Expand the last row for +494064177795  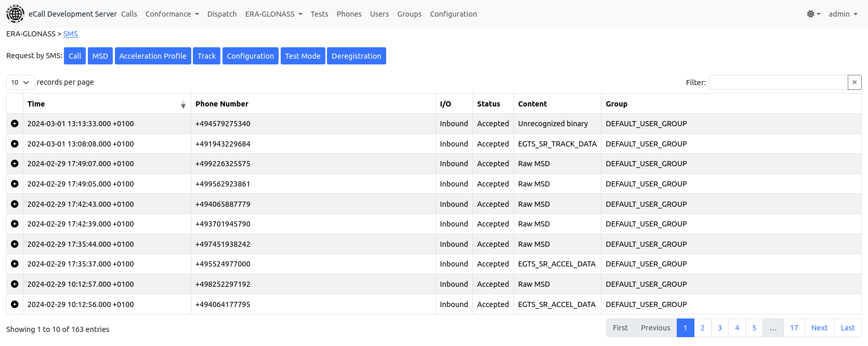tap(15, 304)
